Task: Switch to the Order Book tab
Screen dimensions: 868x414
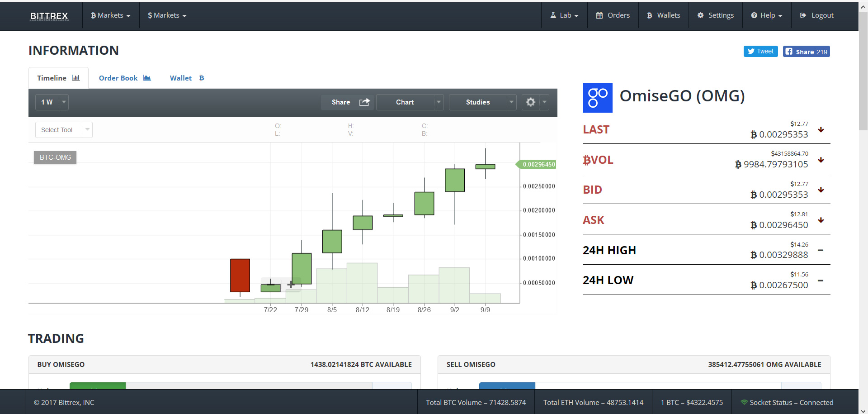Action: tap(125, 78)
